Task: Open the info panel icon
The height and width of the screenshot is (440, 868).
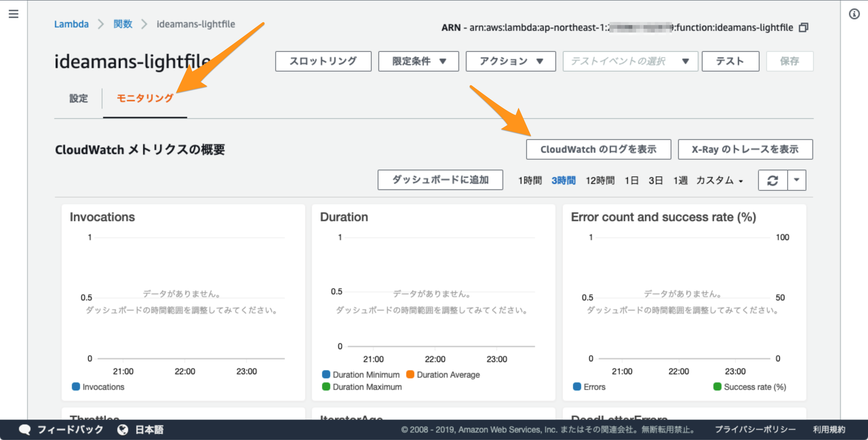Action: (854, 14)
